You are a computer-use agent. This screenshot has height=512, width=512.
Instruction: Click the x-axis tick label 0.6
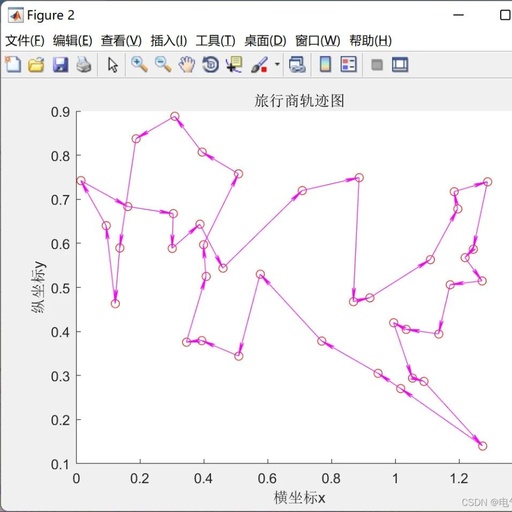[x=267, y=478]
